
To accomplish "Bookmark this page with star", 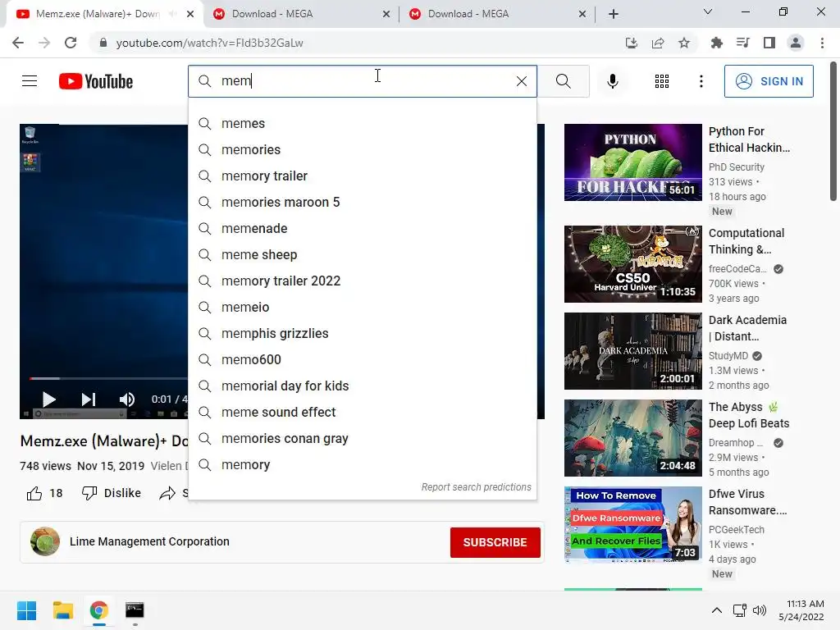I will [x=684, y=43].
